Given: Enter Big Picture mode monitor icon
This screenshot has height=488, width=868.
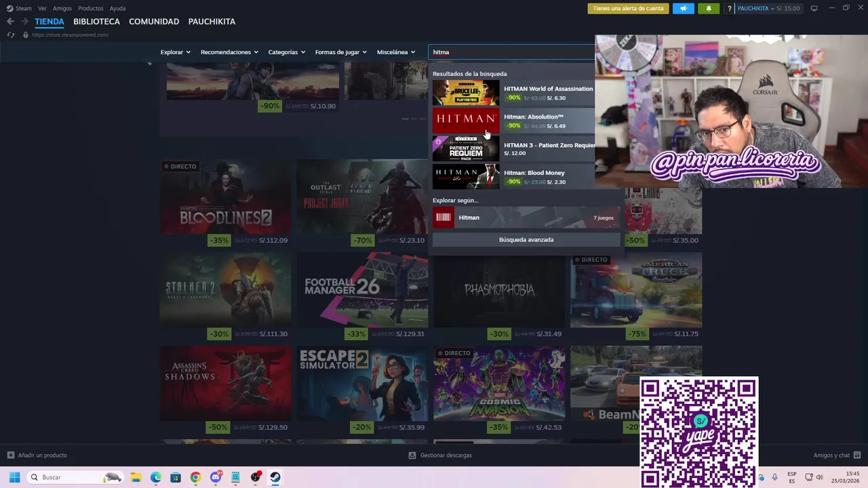Looking at the screenshot, I should (x=814, y=8).
